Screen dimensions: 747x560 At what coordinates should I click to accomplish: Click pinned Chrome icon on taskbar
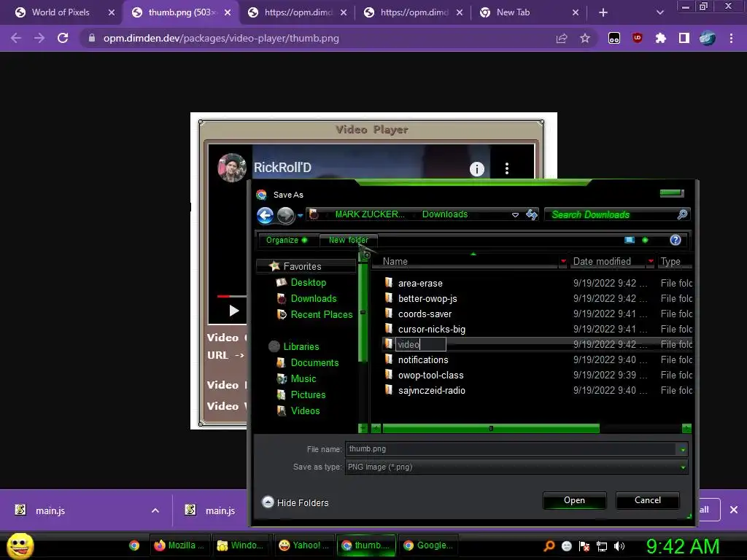tap(134, 545)
